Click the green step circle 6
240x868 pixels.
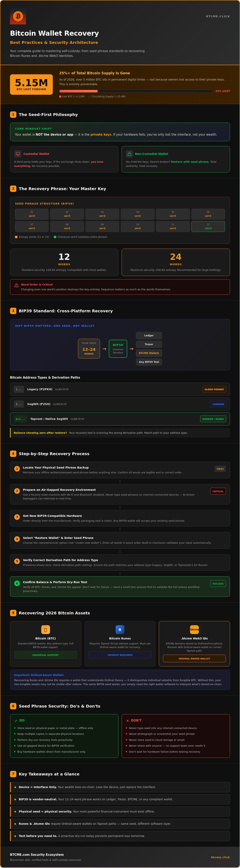pyautogui.click(x=17, y=583)
